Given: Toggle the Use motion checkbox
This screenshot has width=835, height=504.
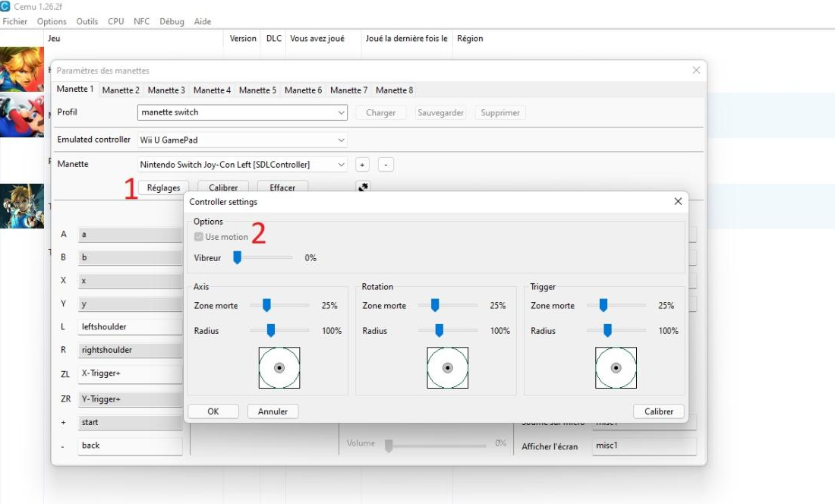Looking at the screenshot, I should pyautogui.click(x=199, y=237).
